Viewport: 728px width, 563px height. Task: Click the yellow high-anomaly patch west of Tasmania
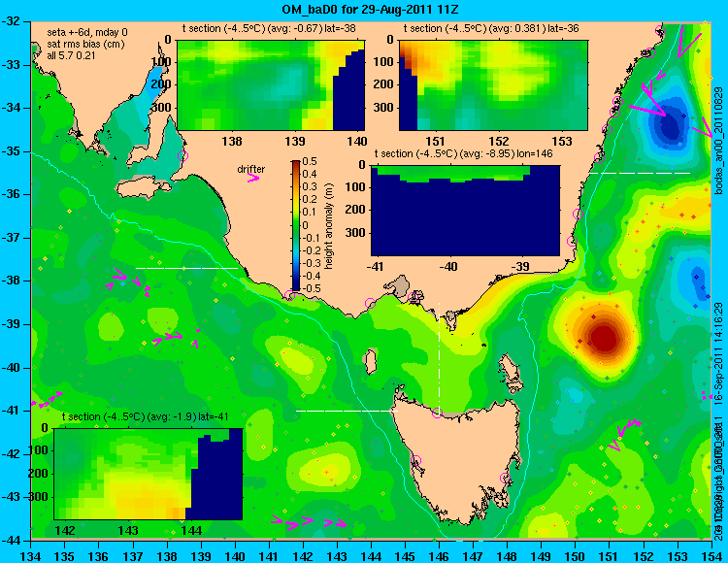click(x=325, y=472)
